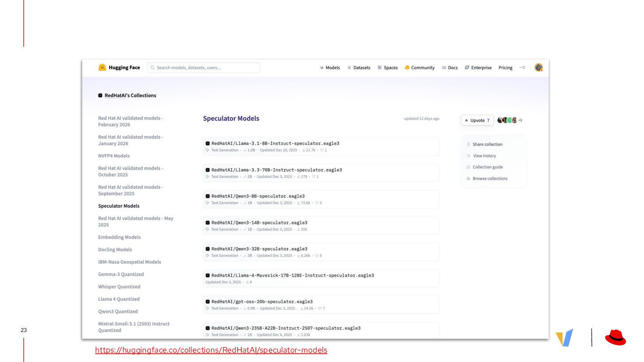Open Qwen3-235B-A22B-Instruct-2507-speculator.eagle3 model

coord(321,331)
